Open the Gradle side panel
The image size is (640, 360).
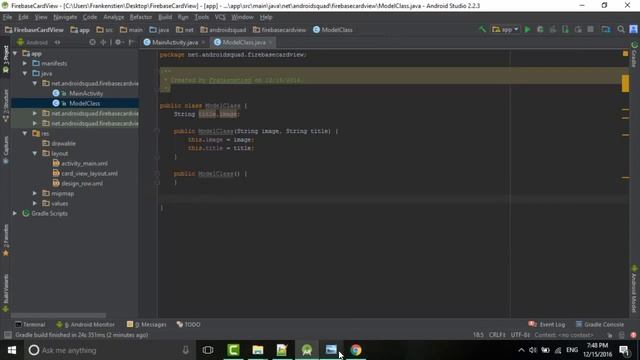(634, 54)
